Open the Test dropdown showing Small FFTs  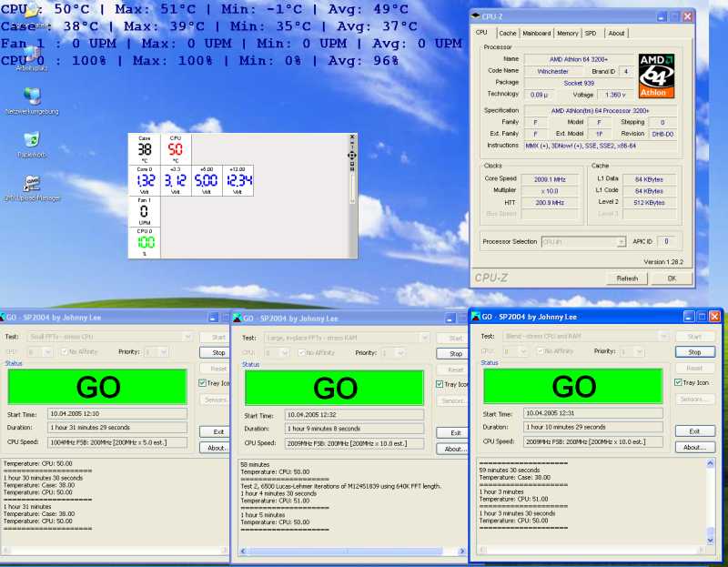tap(110, 337)
